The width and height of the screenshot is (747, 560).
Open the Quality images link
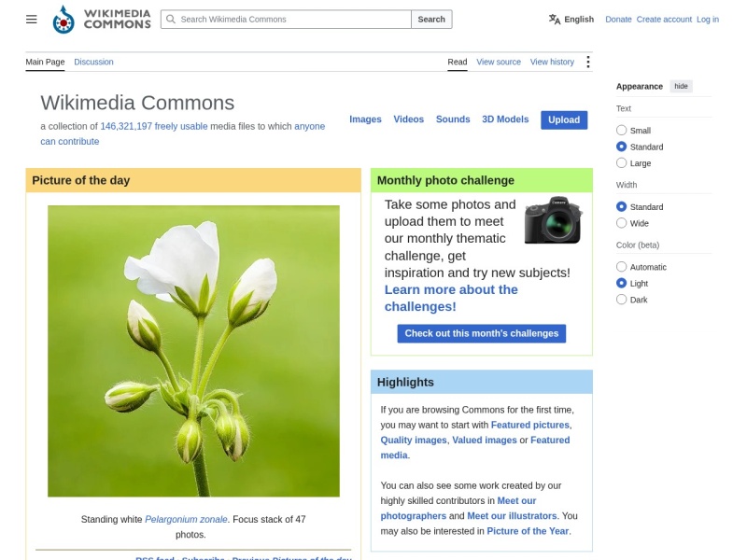pos(414,440)
